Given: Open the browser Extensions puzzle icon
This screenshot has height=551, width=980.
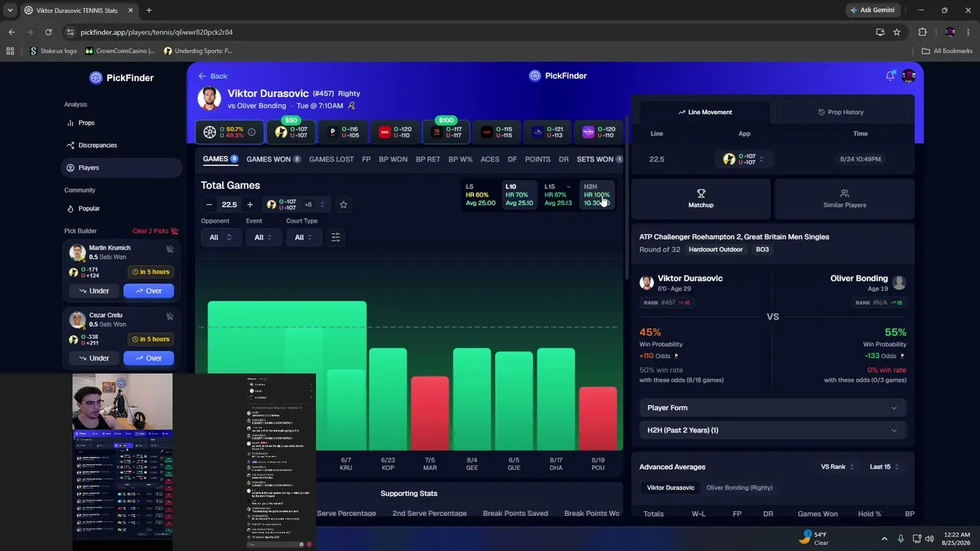Looking at the screenshot, I should point(922,32).
